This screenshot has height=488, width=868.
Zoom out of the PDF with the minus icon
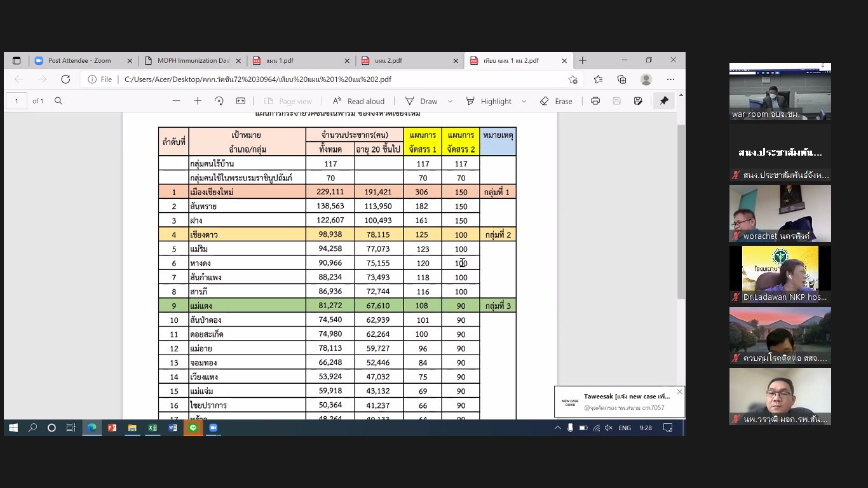tap(177, 101)
